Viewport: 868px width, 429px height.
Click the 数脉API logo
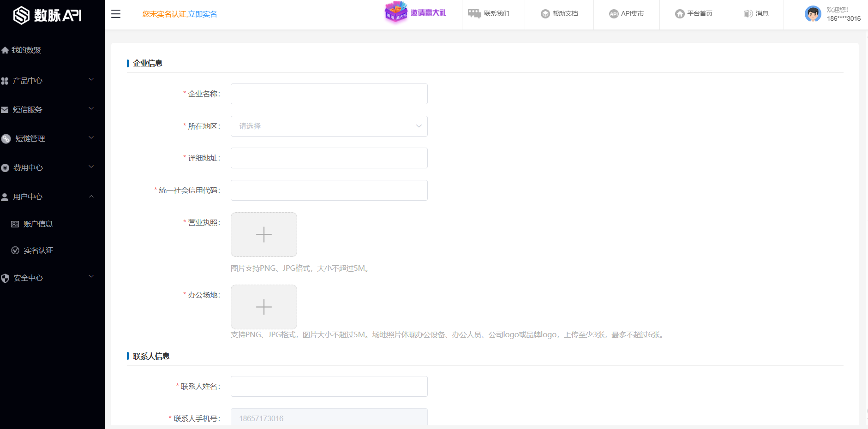click(x=48, y=15)
